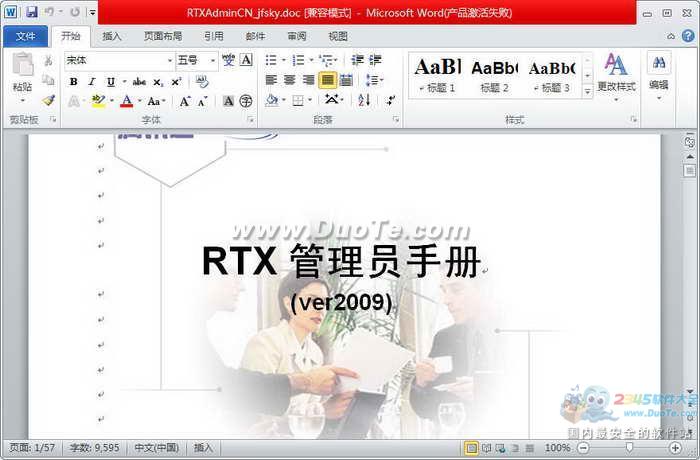Select center alignment icon
The width and height of the screenshot is (700, 460).
[290, 80]
